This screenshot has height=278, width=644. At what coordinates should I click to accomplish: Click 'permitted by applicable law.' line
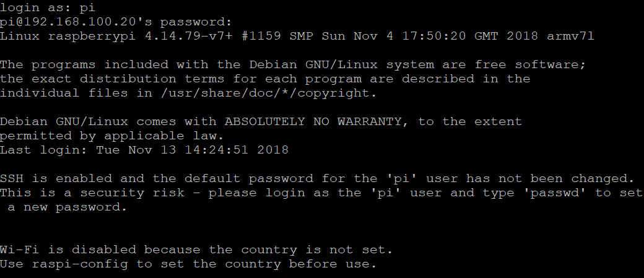click(111, 136)
